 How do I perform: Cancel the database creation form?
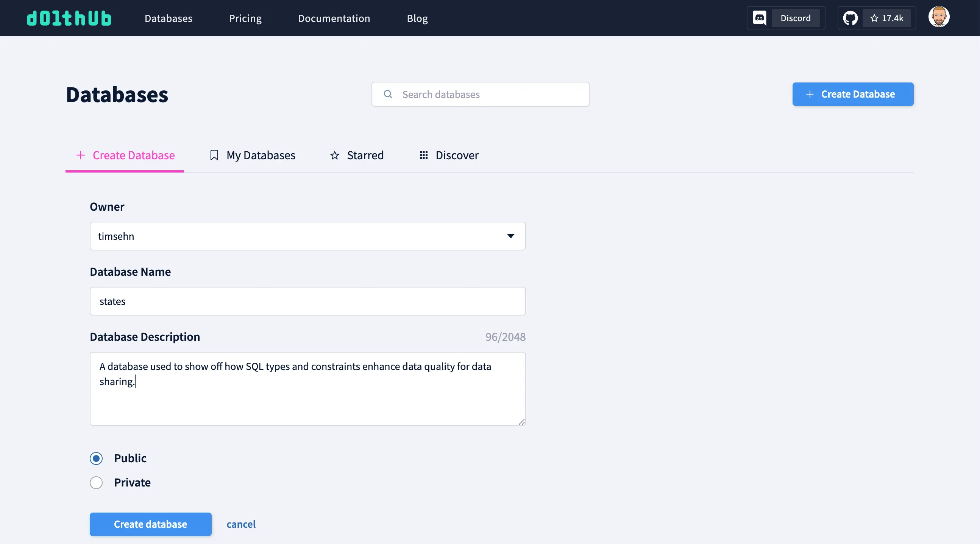[241, 524]
